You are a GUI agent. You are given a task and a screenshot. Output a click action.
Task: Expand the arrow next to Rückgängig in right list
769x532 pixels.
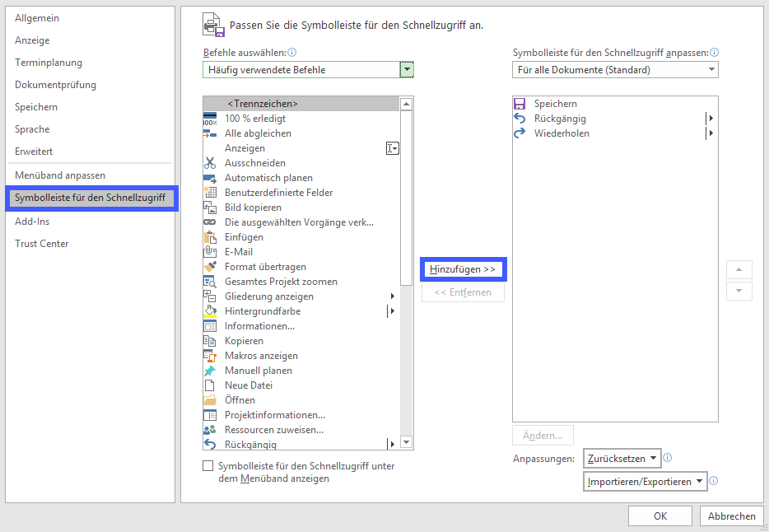click(x=711, y=119)
